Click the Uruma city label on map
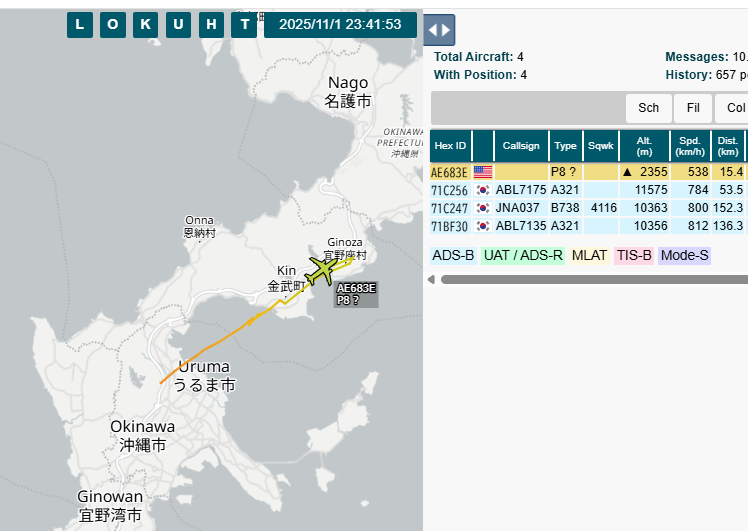The width and height of the screenshot is (748, 531). pyautogui.click(x=204, y=376)
